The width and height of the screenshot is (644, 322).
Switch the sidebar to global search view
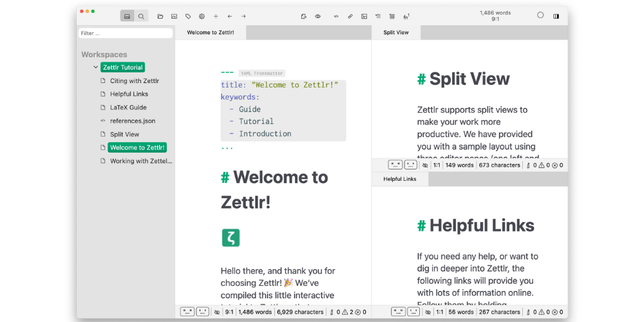coord(141,16)
